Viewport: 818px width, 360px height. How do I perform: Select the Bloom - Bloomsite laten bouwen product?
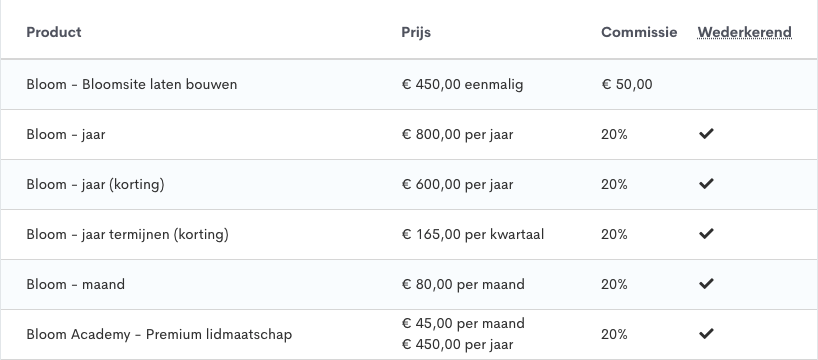tap(131, 85)
